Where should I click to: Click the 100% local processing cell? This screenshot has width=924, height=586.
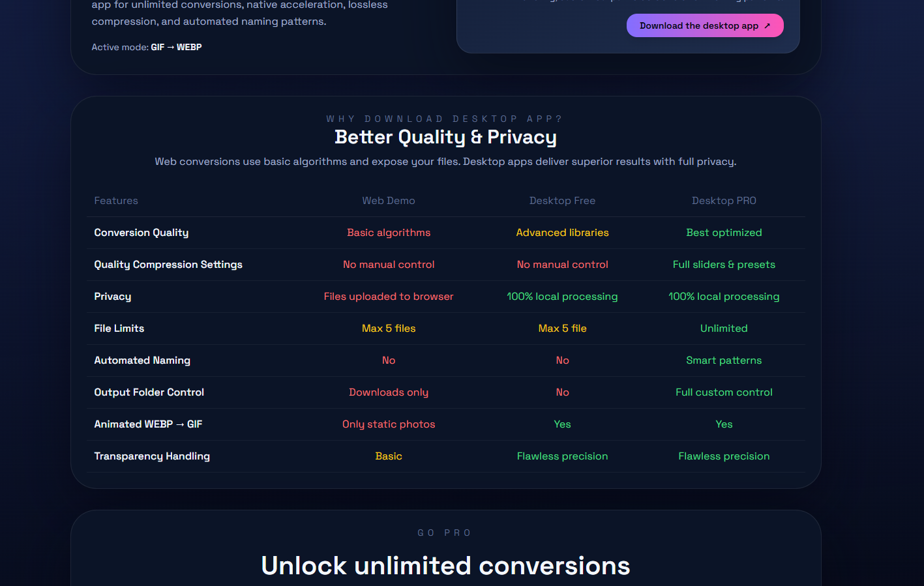tap(562, 296)
